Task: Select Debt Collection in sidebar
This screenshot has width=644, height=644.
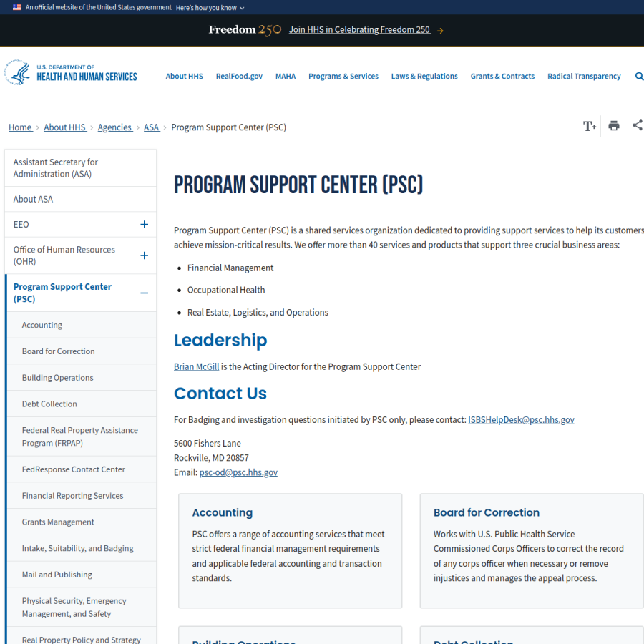Action: [82, 404]
